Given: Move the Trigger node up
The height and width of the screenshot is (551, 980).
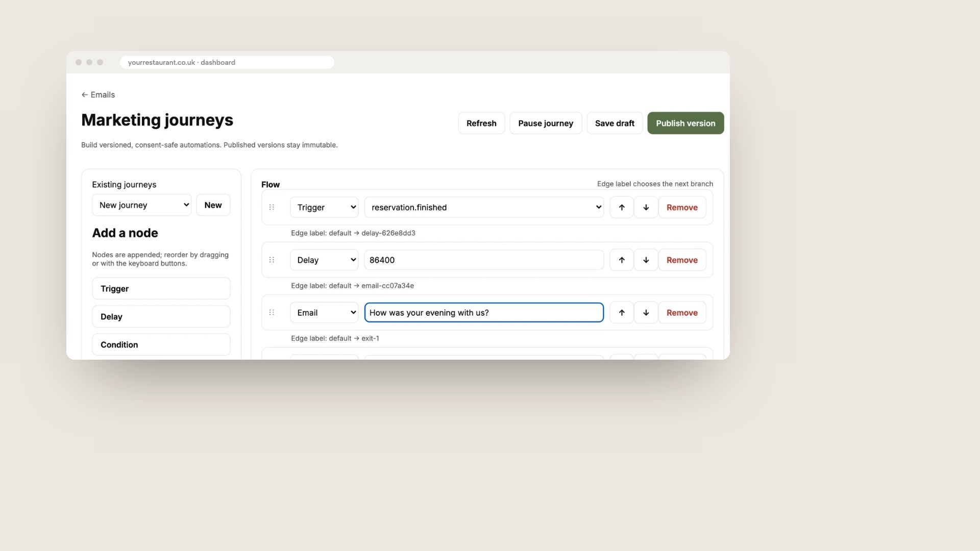Looking at the screenshot, I should pyautogui.click(x=622, y=207).
